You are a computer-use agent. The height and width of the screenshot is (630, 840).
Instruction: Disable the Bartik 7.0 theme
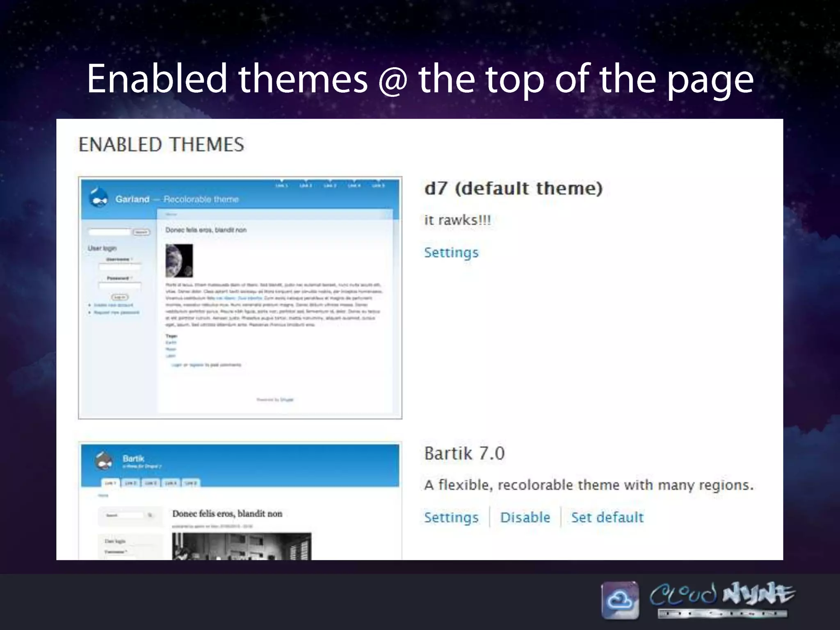525,517
